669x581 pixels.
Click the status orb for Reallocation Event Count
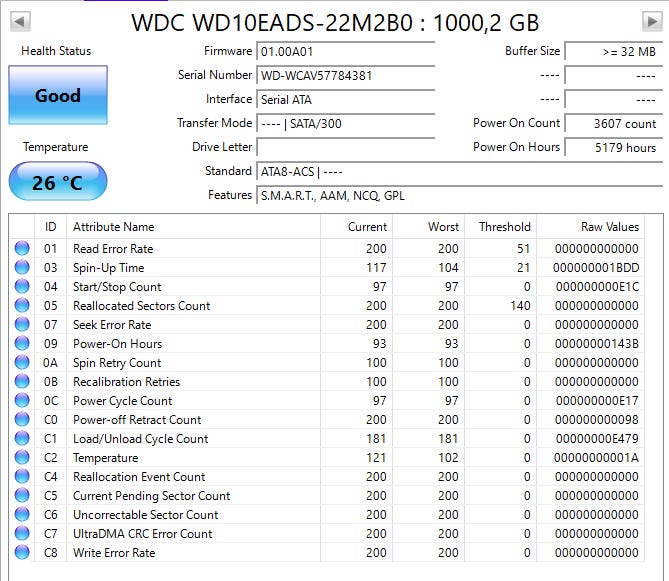pyautogui.click(x=22, y=476)
